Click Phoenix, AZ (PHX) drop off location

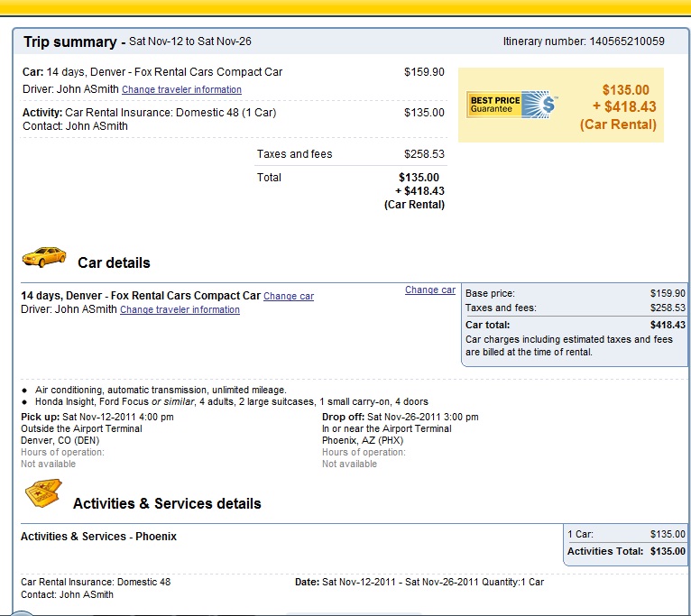(363, 441)
